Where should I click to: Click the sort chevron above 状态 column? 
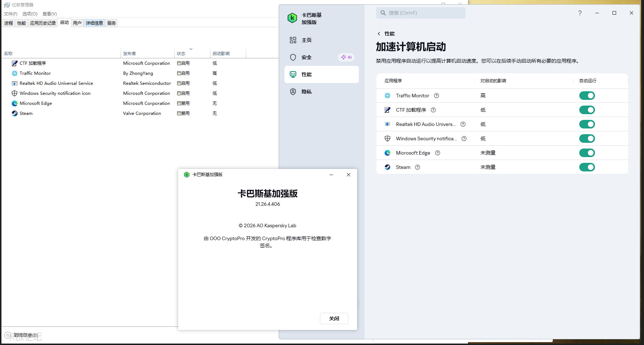point(191,49)
